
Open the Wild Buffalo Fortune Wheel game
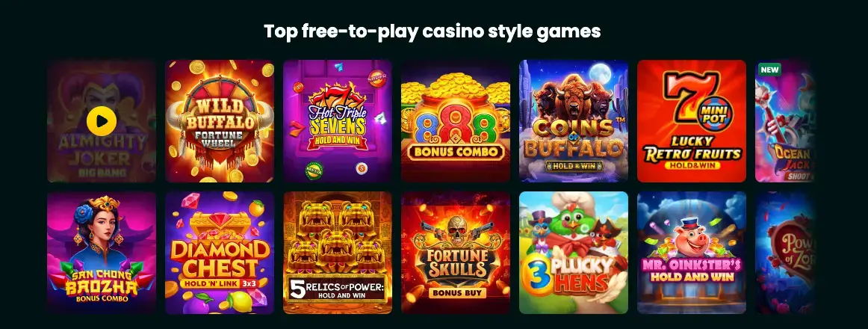pos(219,120)
